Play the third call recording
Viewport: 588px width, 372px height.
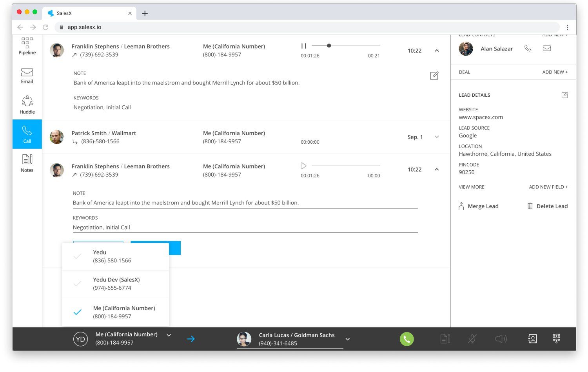[303, 166]
